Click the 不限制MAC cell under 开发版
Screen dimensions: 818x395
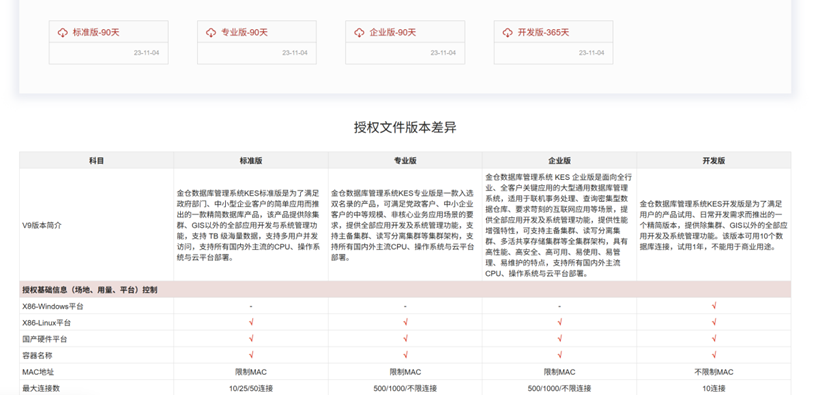point(714,372)
